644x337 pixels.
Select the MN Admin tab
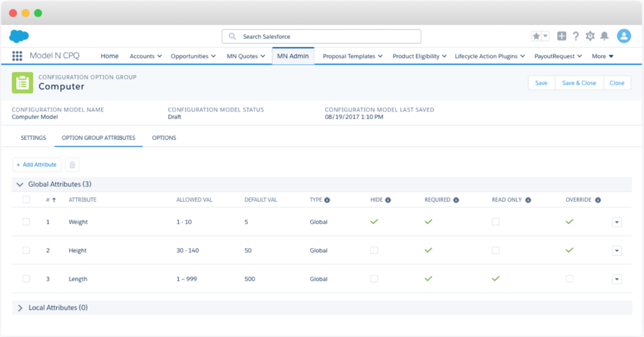(x=293, y=56)
